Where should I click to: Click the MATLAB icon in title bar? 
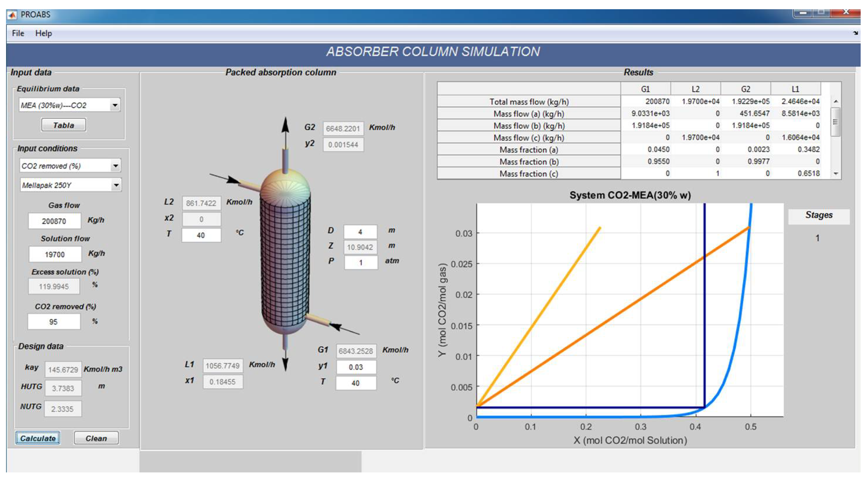point(12,15)
